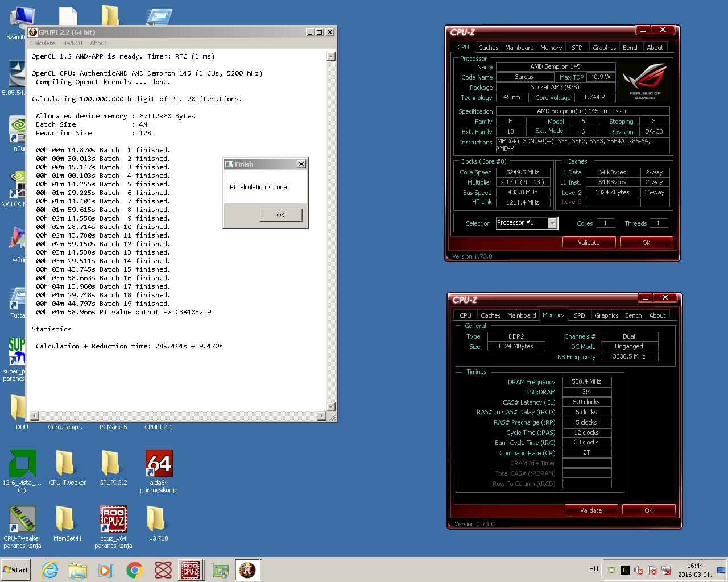Click the Core Voltage value 1.744 V
This screenshot has height=582, width=728.
[594, 97]
